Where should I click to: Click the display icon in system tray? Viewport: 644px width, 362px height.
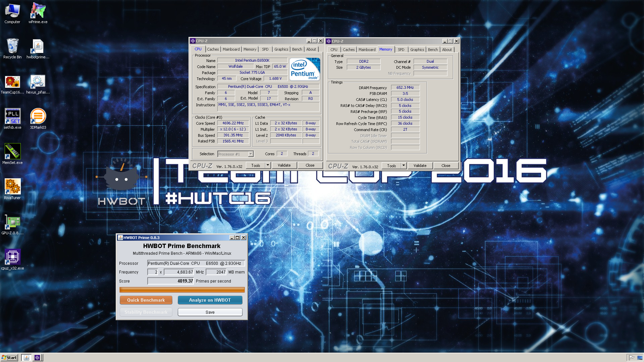(x=640, y=358)
